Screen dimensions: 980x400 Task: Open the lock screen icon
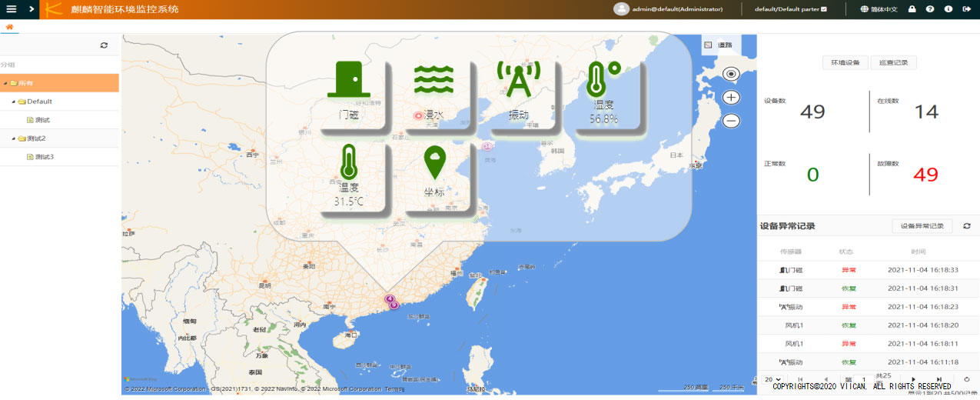(x=912, y=9)
